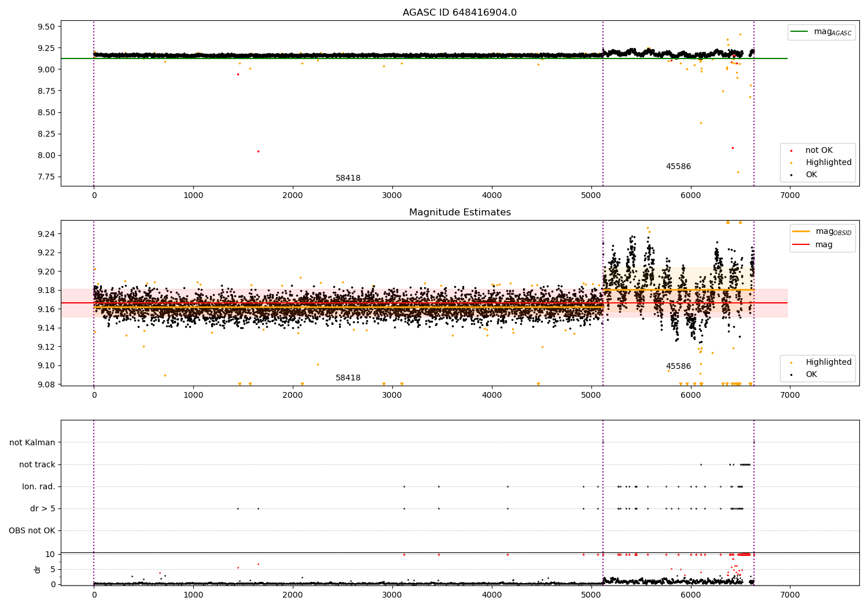
Task: Click the green mag AGASC legend line
Action: (x=799, y=32)
